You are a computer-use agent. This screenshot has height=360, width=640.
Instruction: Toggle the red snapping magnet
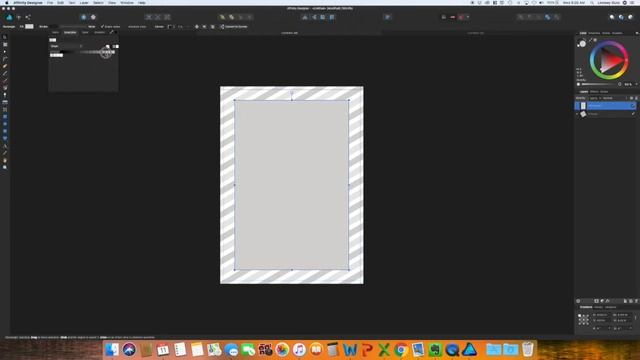click(x=461, y=17)
